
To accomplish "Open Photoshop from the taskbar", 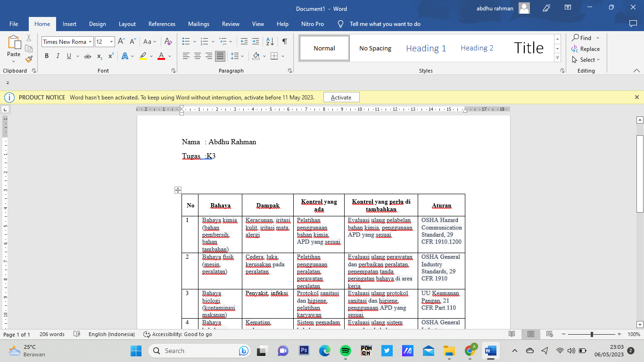I will pos(304,351).
